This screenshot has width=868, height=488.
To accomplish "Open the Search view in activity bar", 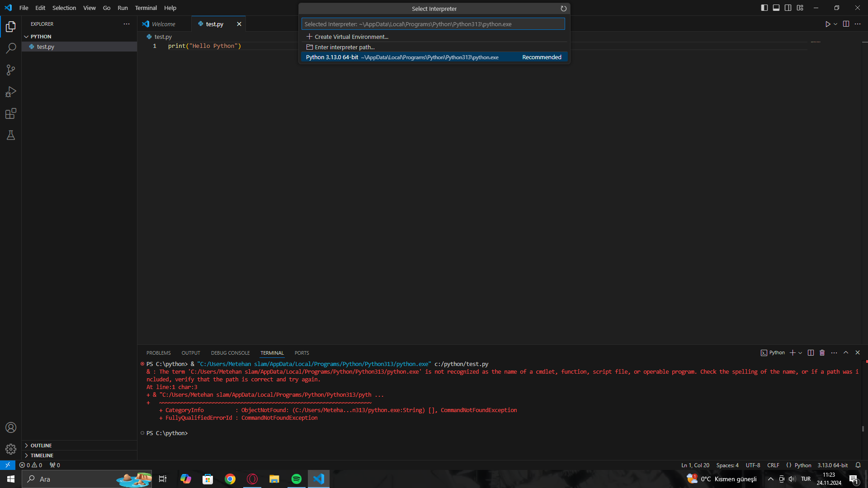I will click(11, 48).
